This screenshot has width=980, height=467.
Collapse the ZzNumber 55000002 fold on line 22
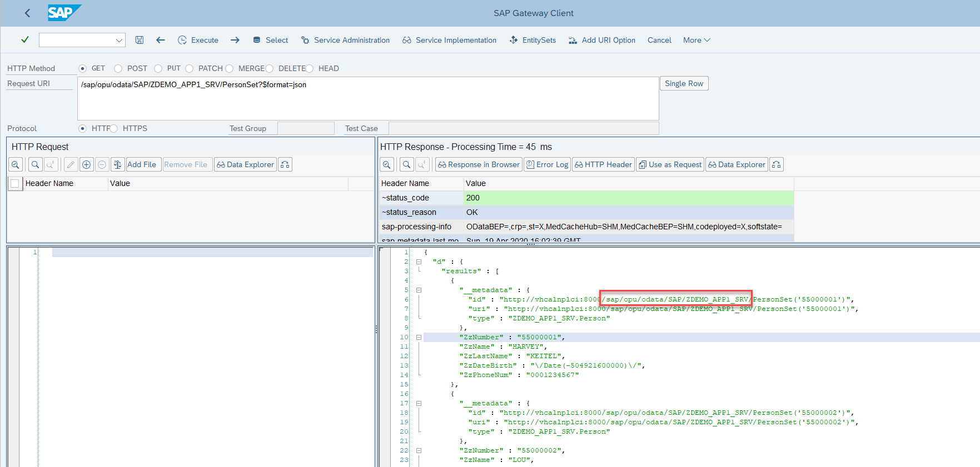point(419,450)
